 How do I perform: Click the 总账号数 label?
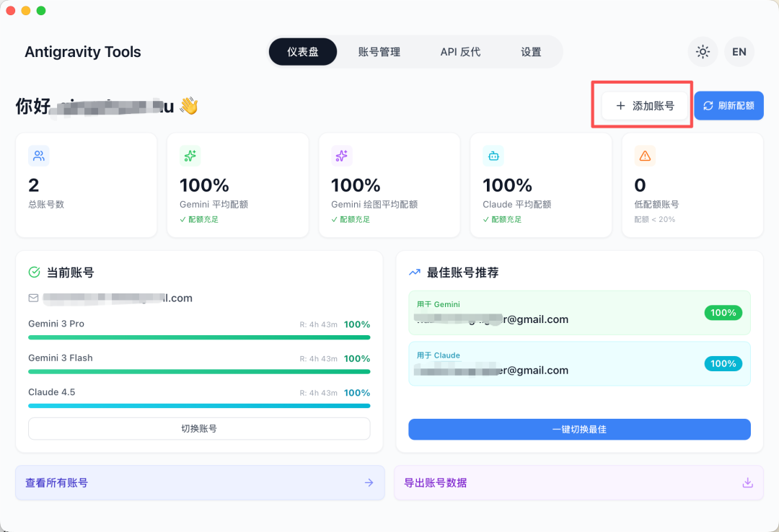[46, 205]
